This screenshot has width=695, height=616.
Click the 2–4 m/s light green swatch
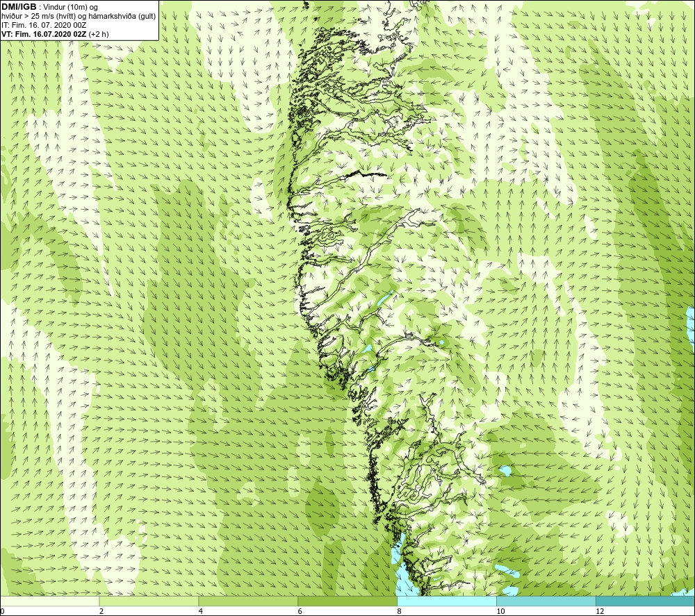pos(149,601)
